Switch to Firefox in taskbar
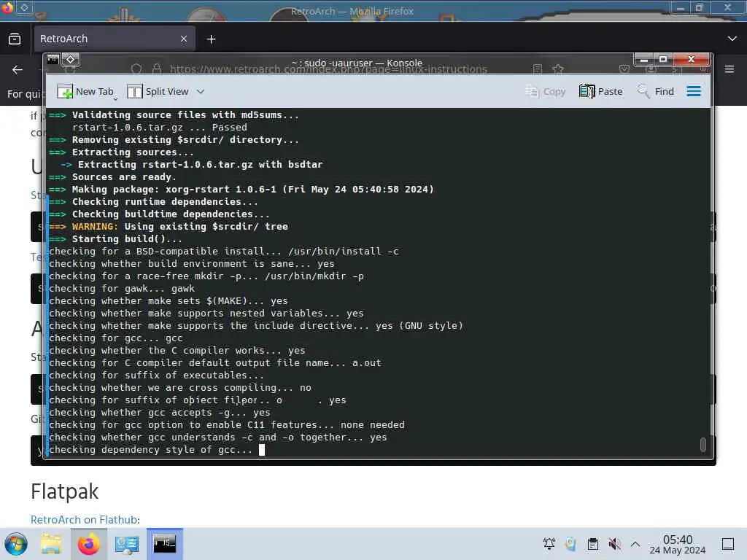Screen dimensions: 747x560 point(88,544)
